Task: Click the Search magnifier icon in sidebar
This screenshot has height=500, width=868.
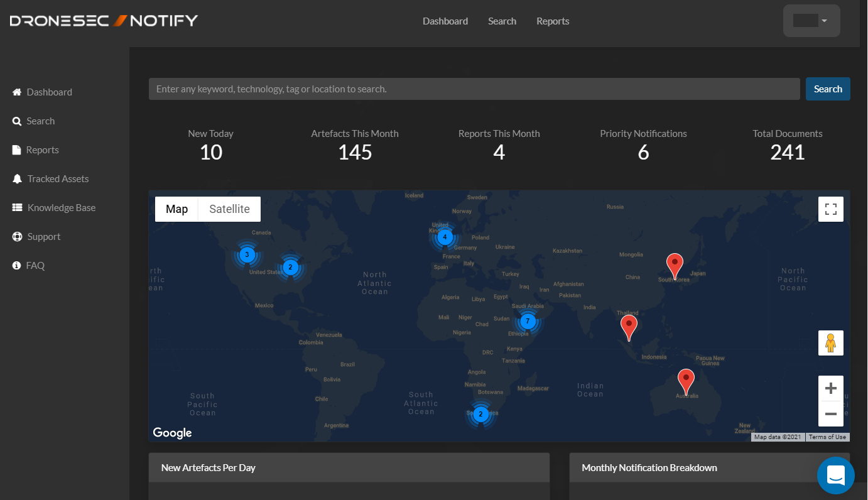Action: [x=17, y=121]
